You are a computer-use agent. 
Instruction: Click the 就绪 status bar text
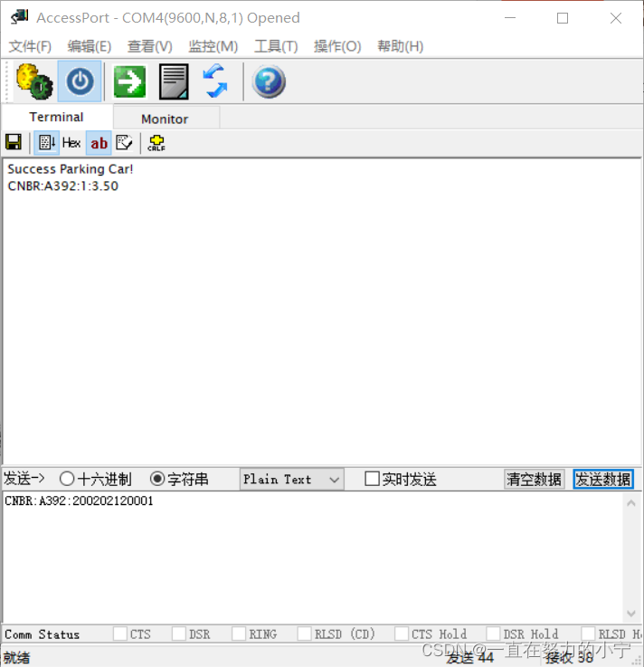17,657
